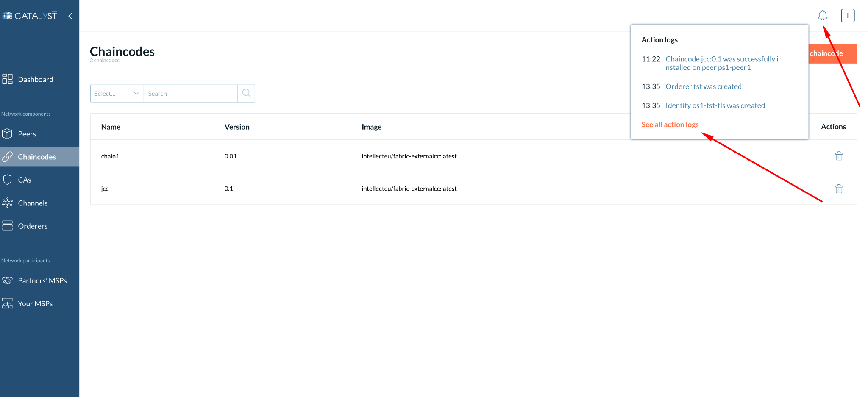
Task: Open See all action logs
Action: (670, 124)
